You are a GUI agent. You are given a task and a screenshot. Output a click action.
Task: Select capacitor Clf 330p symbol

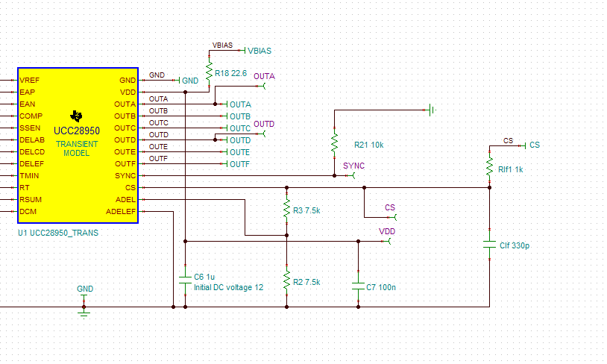[490, 245]
